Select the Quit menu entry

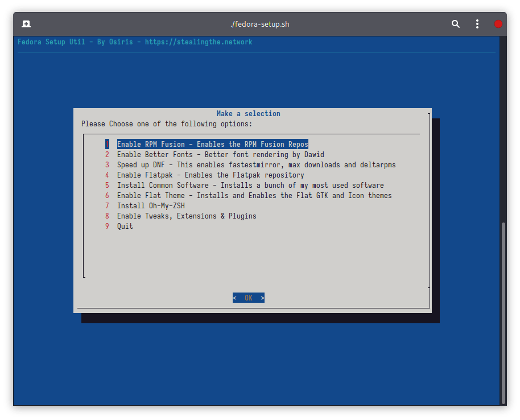pyautogui.click(x=125, y=227)
